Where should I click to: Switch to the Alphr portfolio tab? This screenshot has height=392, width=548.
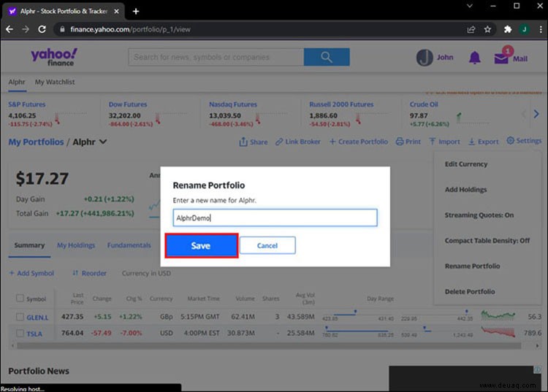tap(17, 82)
